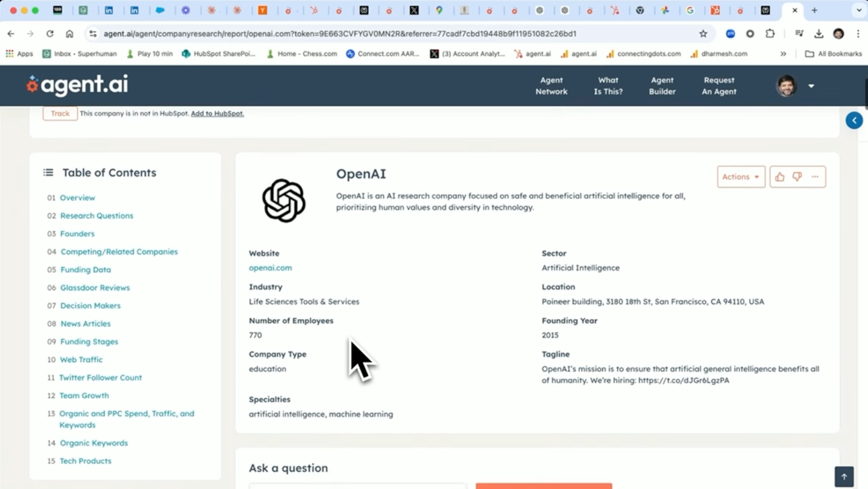This screenshot has height=489, width=868.
Task: Reload the current page
Action: pyautogui.click(x=50, y=34)
